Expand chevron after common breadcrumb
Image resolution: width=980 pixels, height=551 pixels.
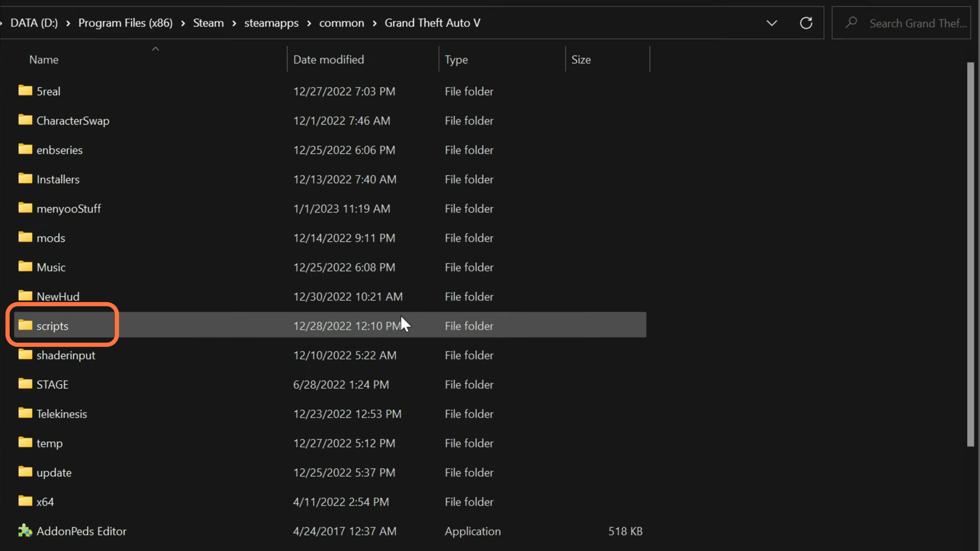pyautogui.click(x=374, y=23)
